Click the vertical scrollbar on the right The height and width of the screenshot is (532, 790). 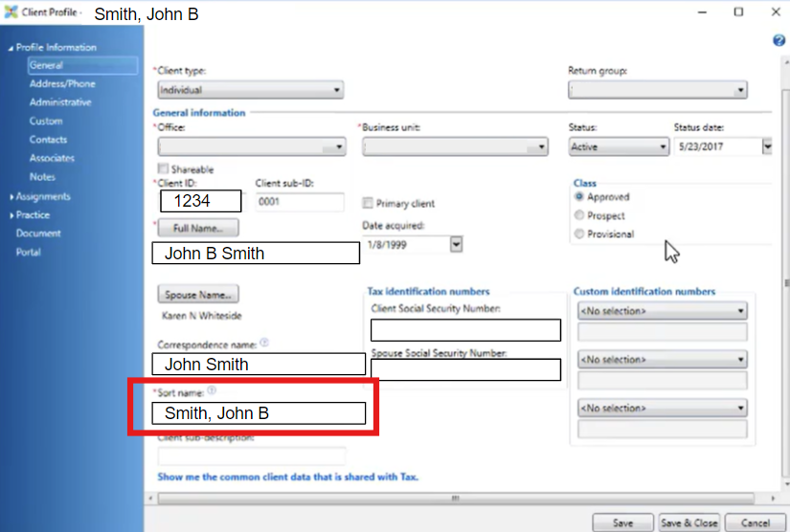[x=786, y=282]
